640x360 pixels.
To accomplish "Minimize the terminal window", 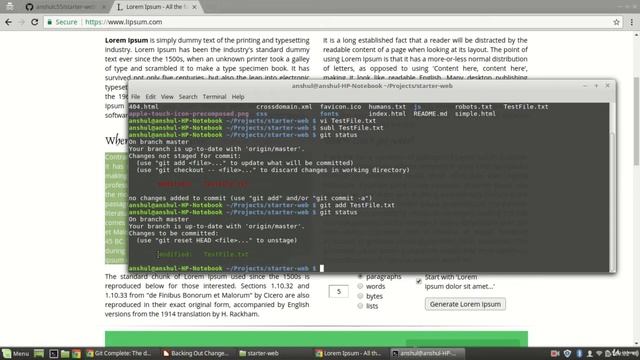I will tap(585, 86).
